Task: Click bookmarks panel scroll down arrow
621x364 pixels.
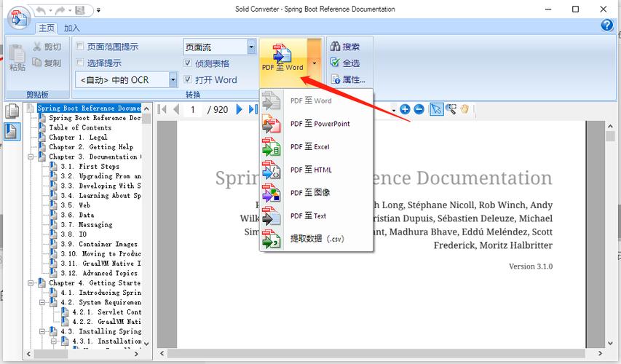Action: click(x=146, y=344)
